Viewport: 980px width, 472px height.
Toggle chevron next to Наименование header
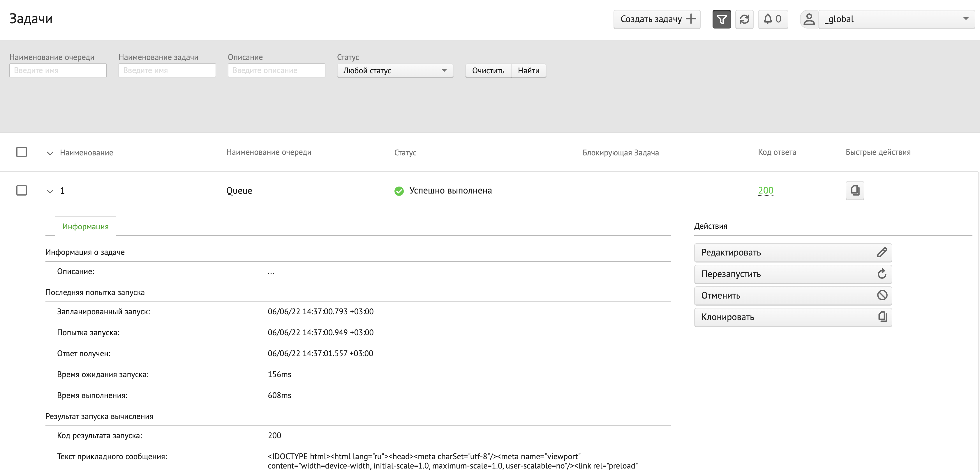pyautogui.click(x=50, y=153)
